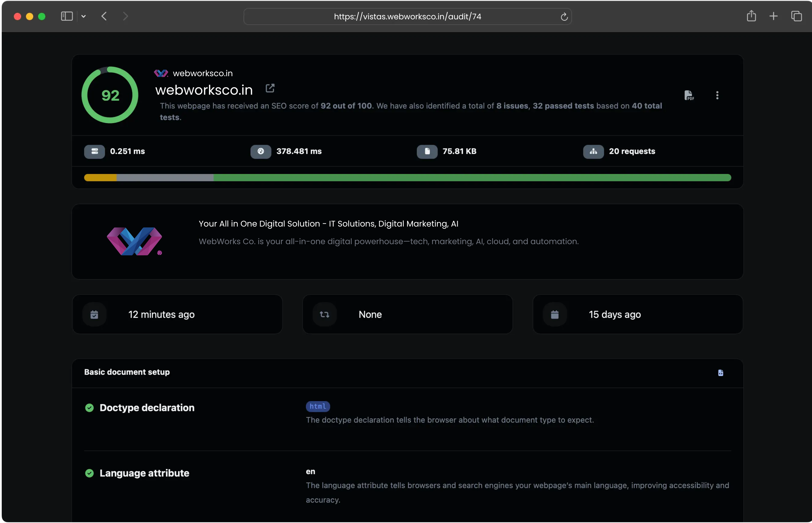This screenshot has height=523, width=812.
Task: Click the green segment of the progress bar
Action: click(x=472, y=178)
